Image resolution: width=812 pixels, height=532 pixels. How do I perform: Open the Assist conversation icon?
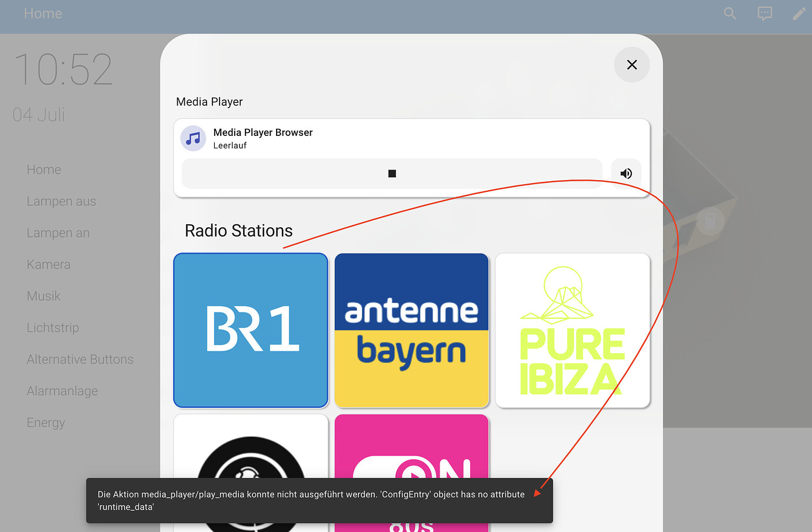764,13
